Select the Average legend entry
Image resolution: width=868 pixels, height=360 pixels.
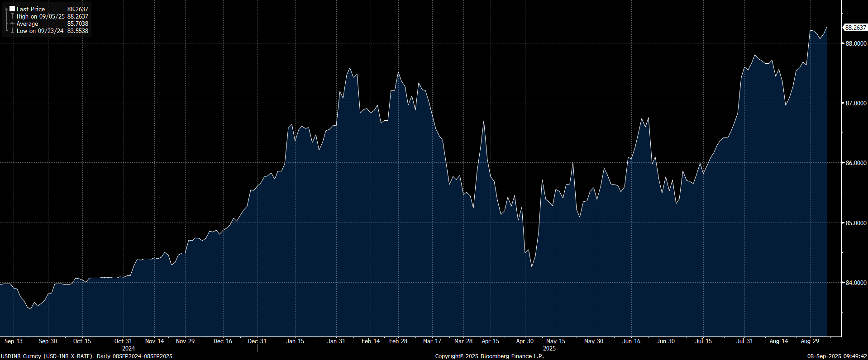pos(28,24)
